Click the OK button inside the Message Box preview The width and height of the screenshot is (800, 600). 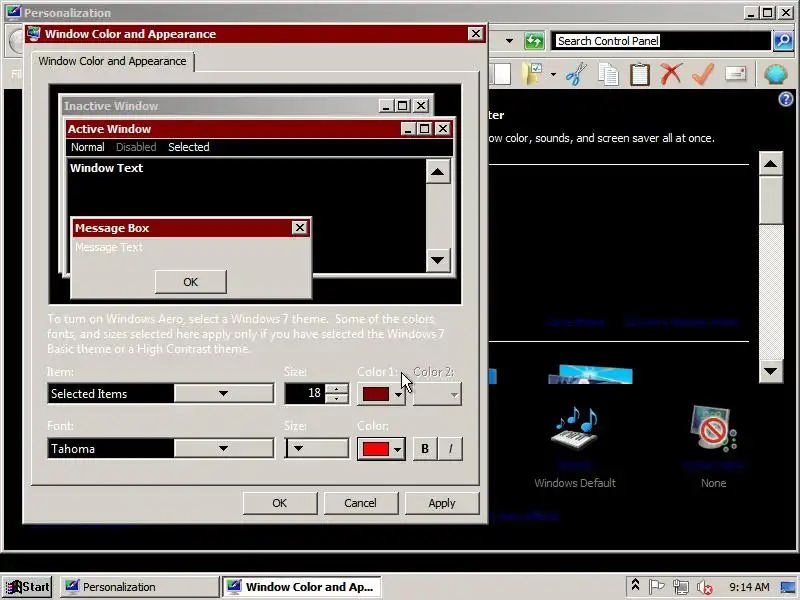[191, 282]
